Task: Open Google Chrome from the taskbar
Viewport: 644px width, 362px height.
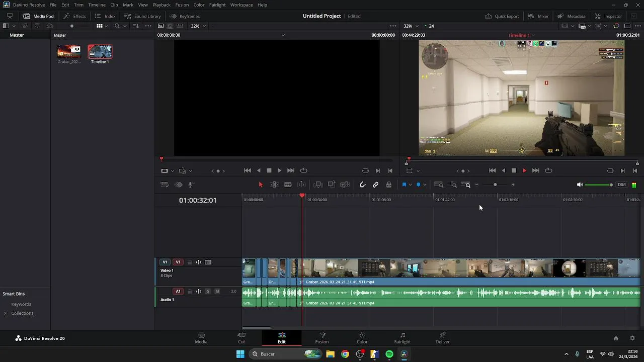Action: point(345,354)
